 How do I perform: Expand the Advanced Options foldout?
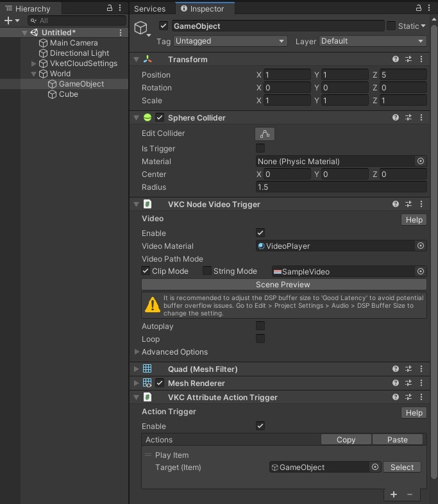[137, 352]
